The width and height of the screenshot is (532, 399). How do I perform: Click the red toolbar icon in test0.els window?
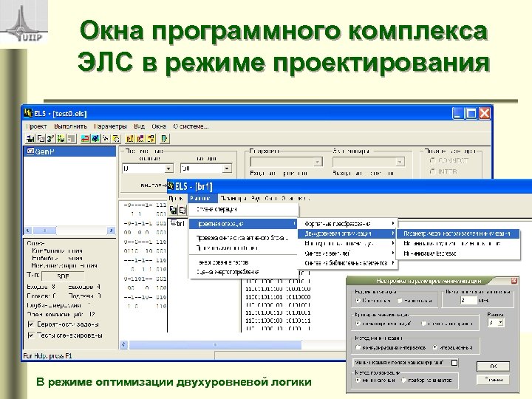[85, 138]
